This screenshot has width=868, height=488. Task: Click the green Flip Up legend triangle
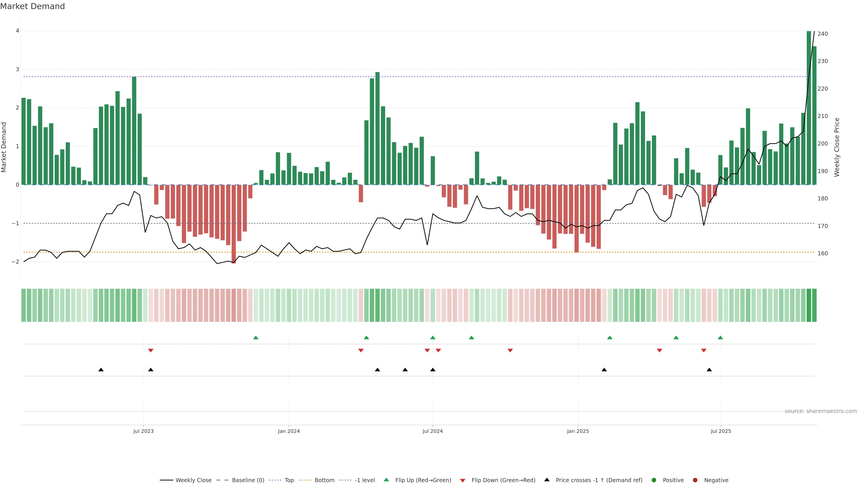pos(387,480)
